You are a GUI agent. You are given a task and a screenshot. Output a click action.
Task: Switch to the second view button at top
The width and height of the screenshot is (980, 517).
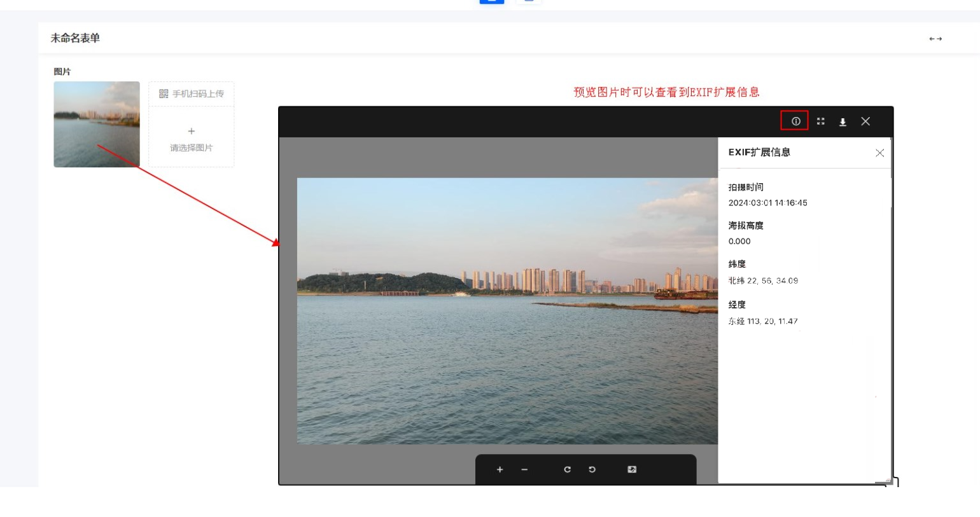click(528, 2)
